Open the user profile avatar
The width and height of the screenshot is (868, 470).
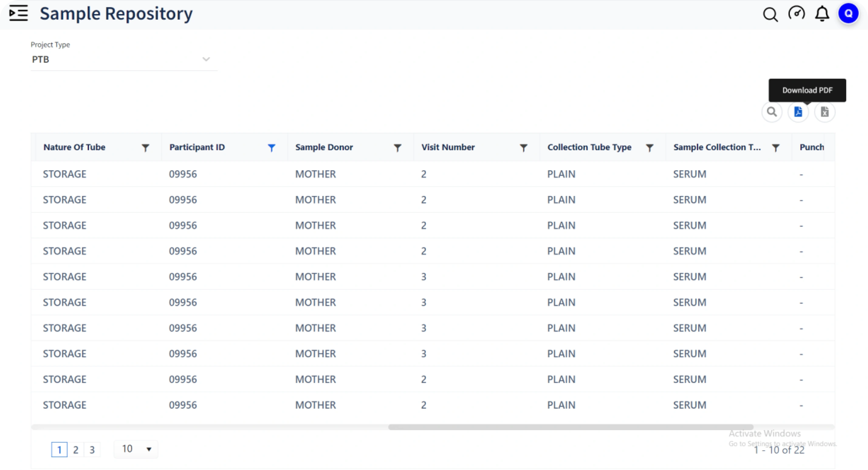click(x=849, y=13)
